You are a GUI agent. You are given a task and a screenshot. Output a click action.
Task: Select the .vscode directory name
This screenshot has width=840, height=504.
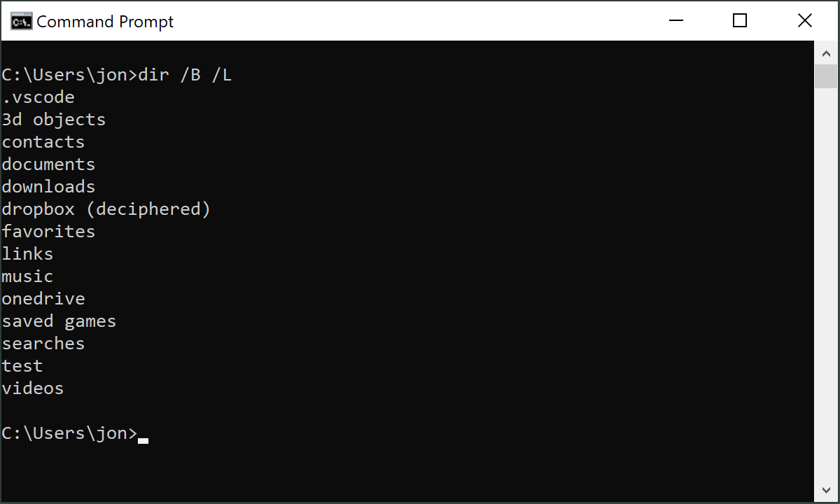(38, 97)
